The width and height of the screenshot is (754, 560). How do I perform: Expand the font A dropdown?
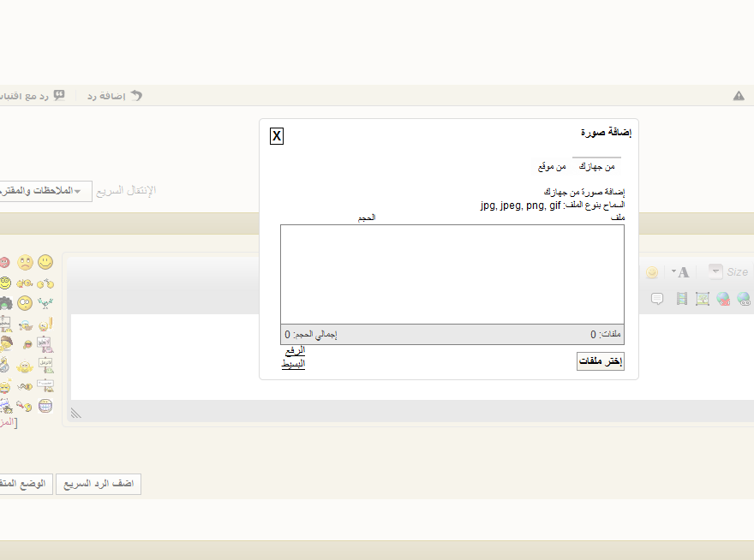tap(680, 272)
